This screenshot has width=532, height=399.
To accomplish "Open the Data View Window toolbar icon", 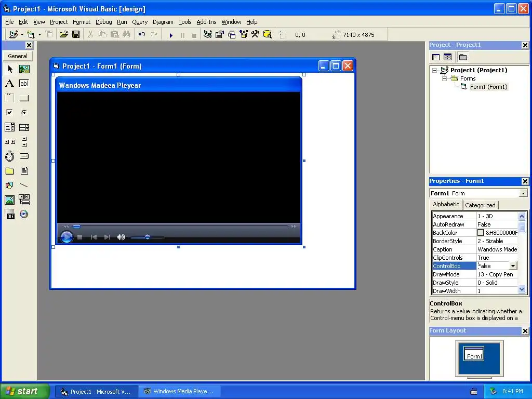I will (x=268, y=35).
